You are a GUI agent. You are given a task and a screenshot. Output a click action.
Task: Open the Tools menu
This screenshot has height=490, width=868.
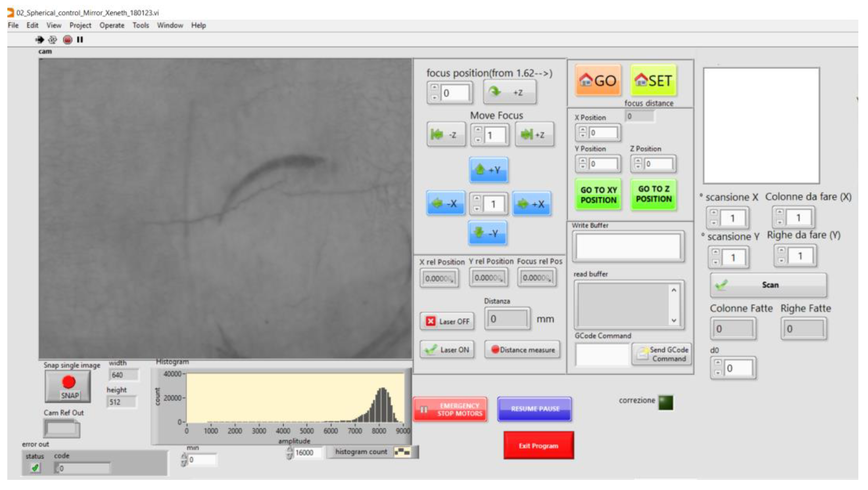(x=141, y=25)
